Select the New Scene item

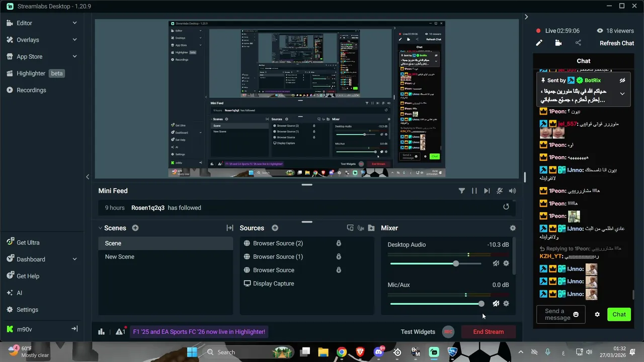click(166, 256)
